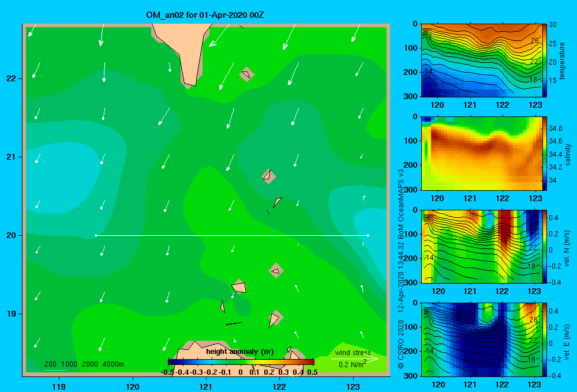Image resolution: width=577 pixels, height=392 pixels.
Task: Click the '-0.5' tick on the height anomaly bar
Action: tap(167, 372)
